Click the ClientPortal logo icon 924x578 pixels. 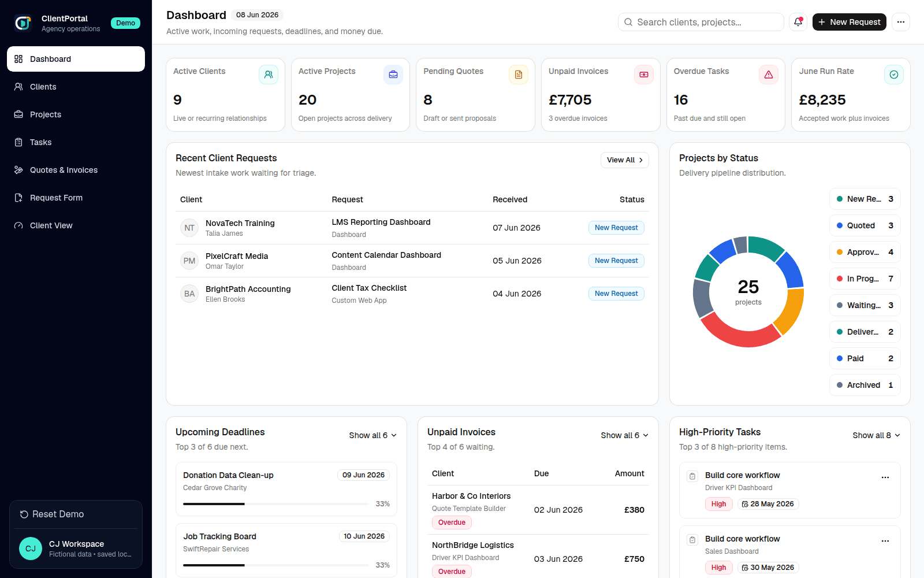[23, 23]
